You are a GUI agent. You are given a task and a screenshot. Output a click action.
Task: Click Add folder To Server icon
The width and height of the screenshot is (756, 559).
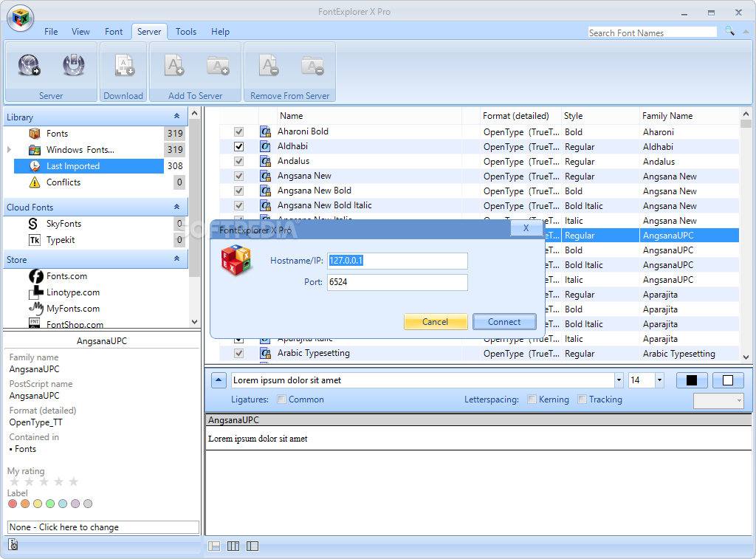point(218,66)
